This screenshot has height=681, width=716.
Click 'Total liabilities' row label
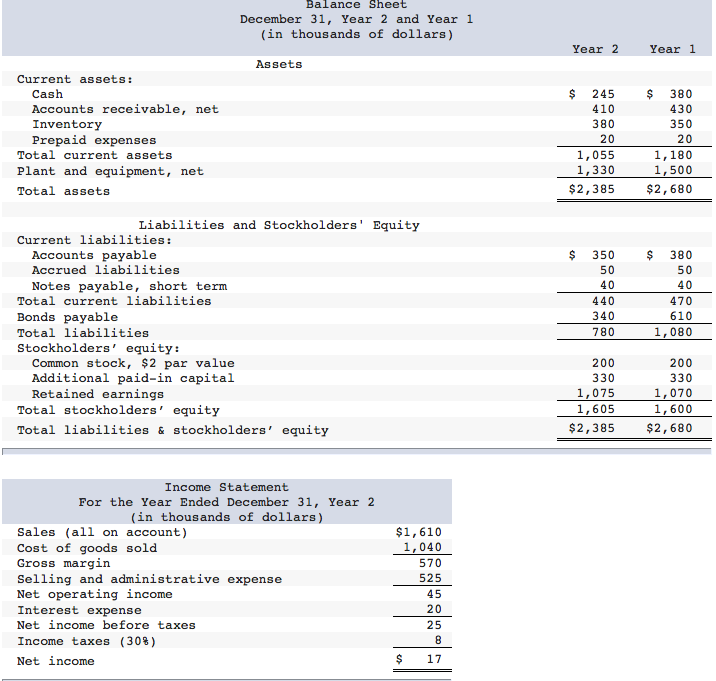[83, 333]
